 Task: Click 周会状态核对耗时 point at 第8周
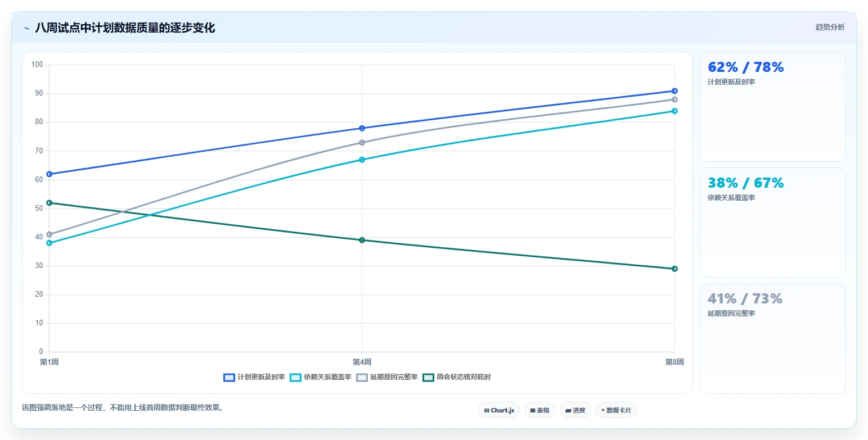tap(674, 269)
